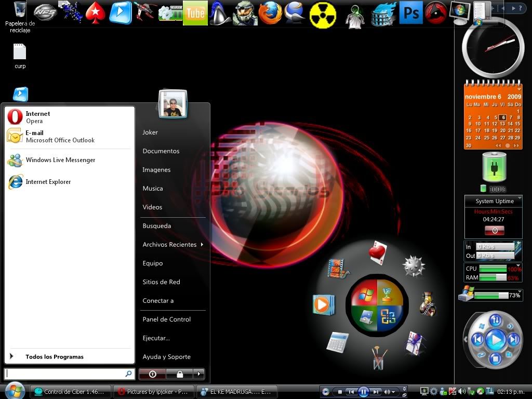The height and width of the screenshot is (399, 532).
Task: Click the Windows Start orb
Action: 15,391
